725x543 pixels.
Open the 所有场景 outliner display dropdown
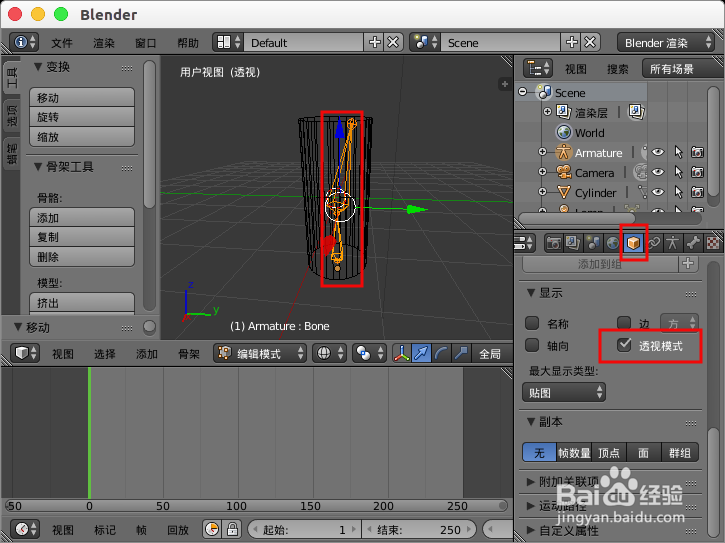682,68
